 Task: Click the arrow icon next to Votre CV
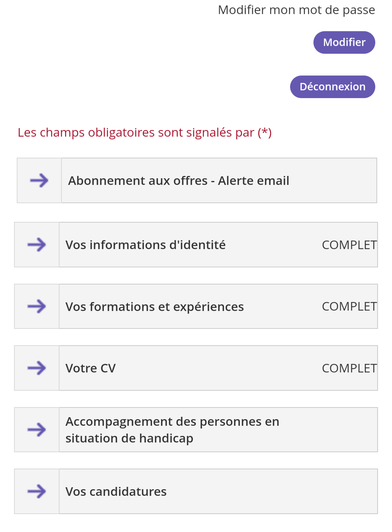click(37, 368)
